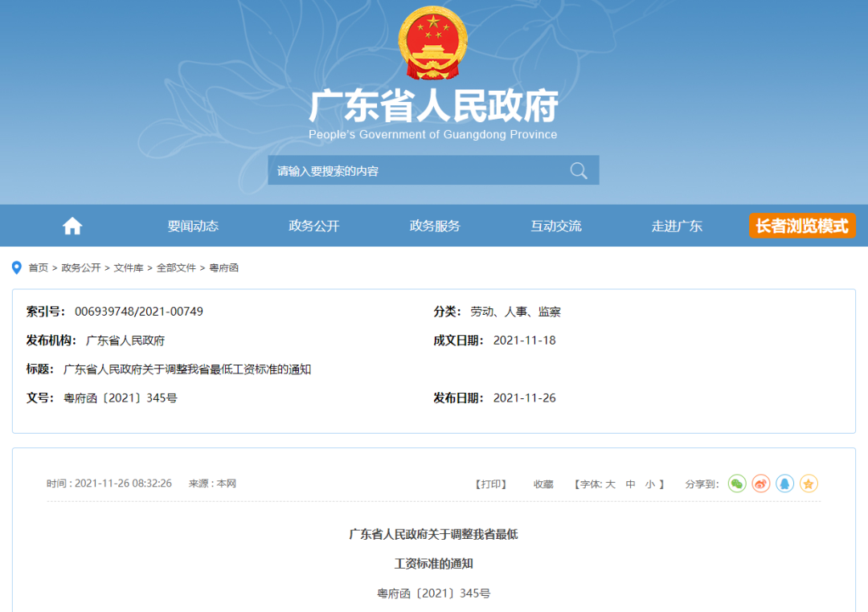The height and width of the screenshot is (612, 868).
Task: Click the 文号 value 粤府函〔2021〕345号 in info box
Action: (120, 398)
